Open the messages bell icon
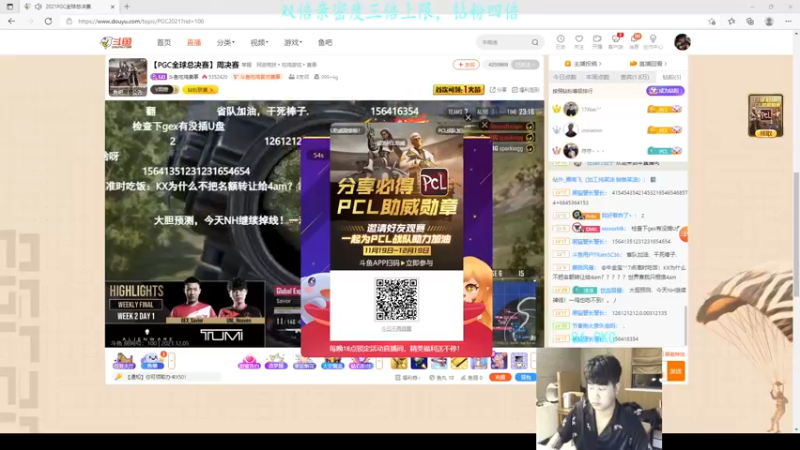 [x=634, y=41]
